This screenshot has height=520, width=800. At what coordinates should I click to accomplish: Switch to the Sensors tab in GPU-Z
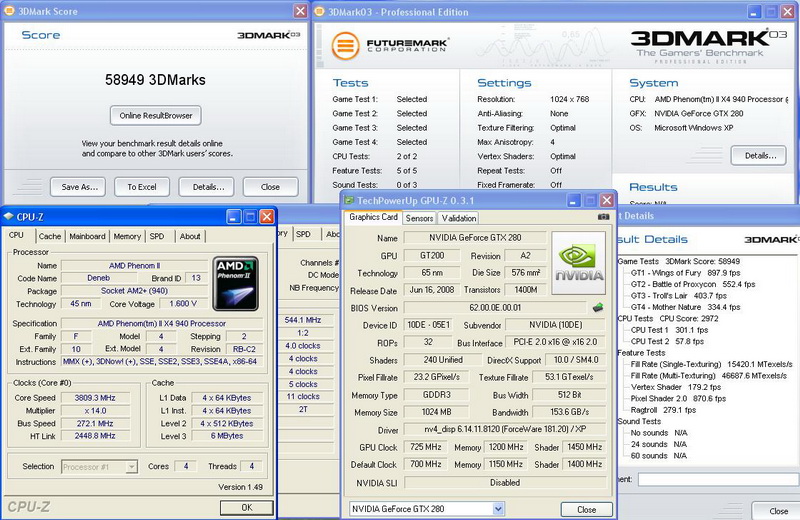pyautogui.click(x=419, y=218)
